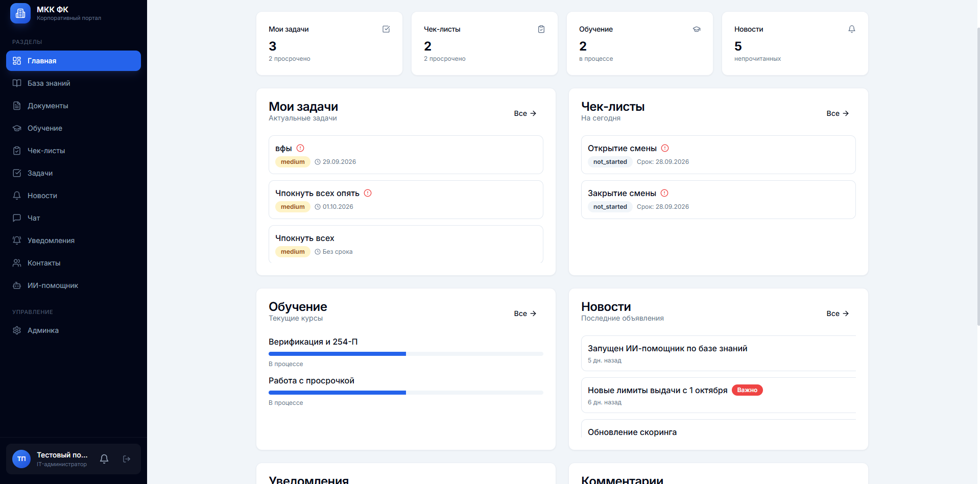The image size is (980, 484).
Task: Open Чат section
Action: pyautogui.click(x=74, y=218)
